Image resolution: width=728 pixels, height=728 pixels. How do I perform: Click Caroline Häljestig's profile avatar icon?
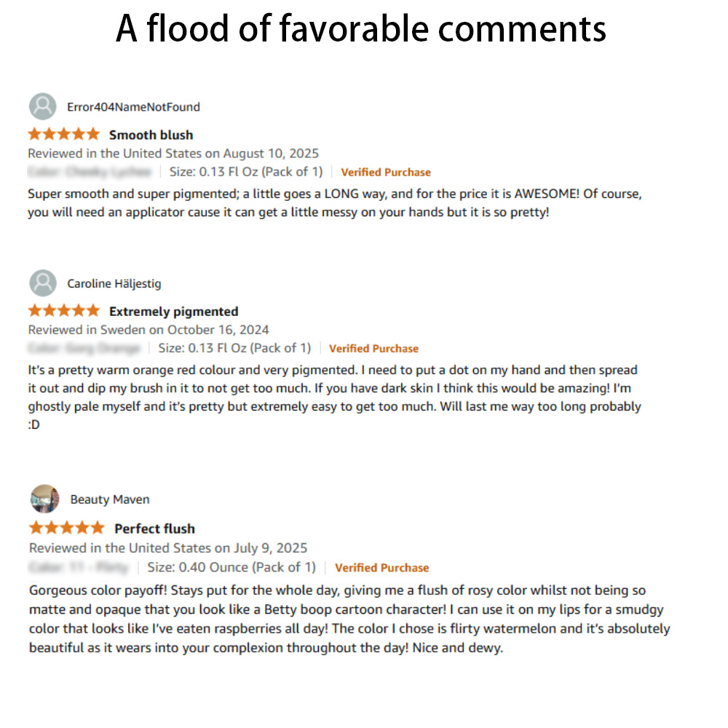[x=43, y=282]
